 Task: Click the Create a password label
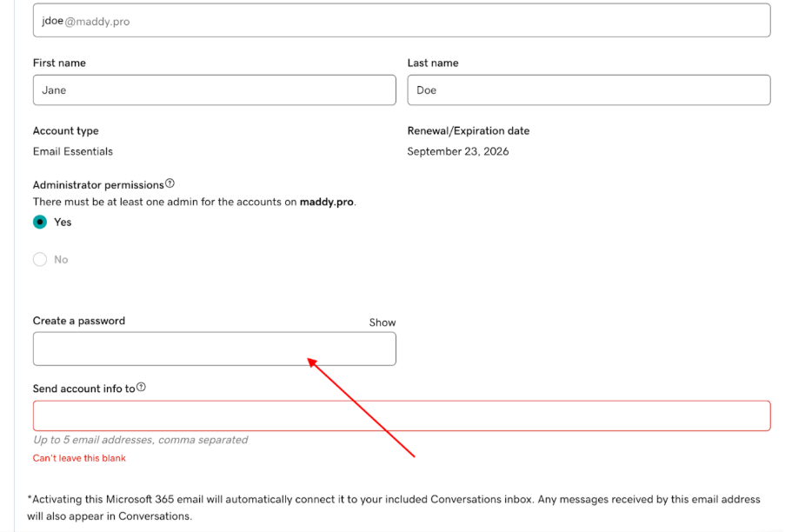coord(79,321)
